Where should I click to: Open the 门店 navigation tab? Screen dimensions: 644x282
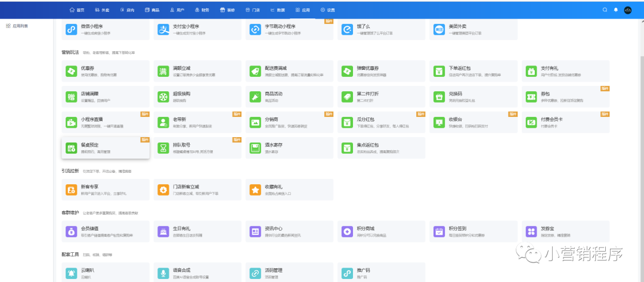(252, 10)
